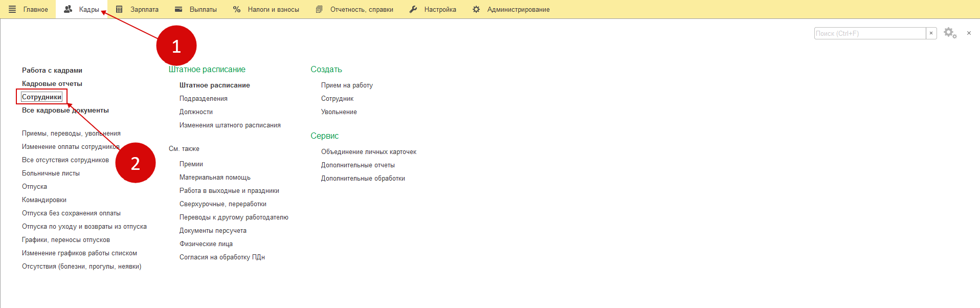Click the people icon on Кадры tab
The height and width of the screenshot is (308, 980).
click(68, 9)
